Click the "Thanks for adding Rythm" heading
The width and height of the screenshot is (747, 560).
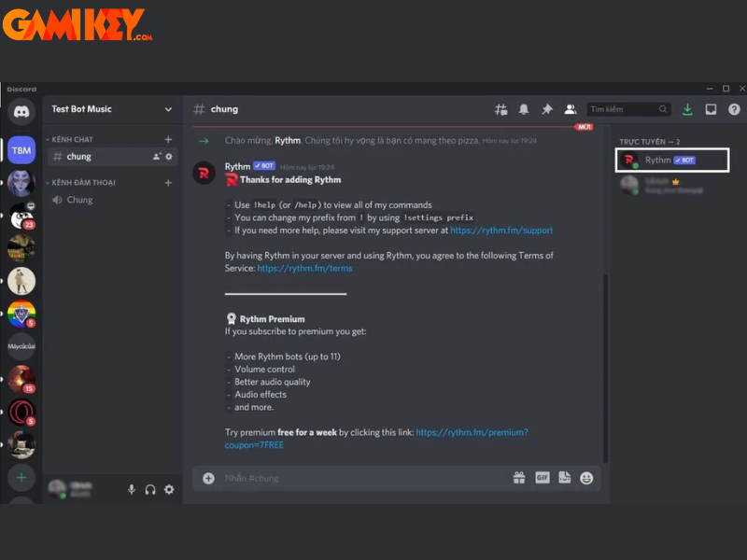(x=290, y=179)
